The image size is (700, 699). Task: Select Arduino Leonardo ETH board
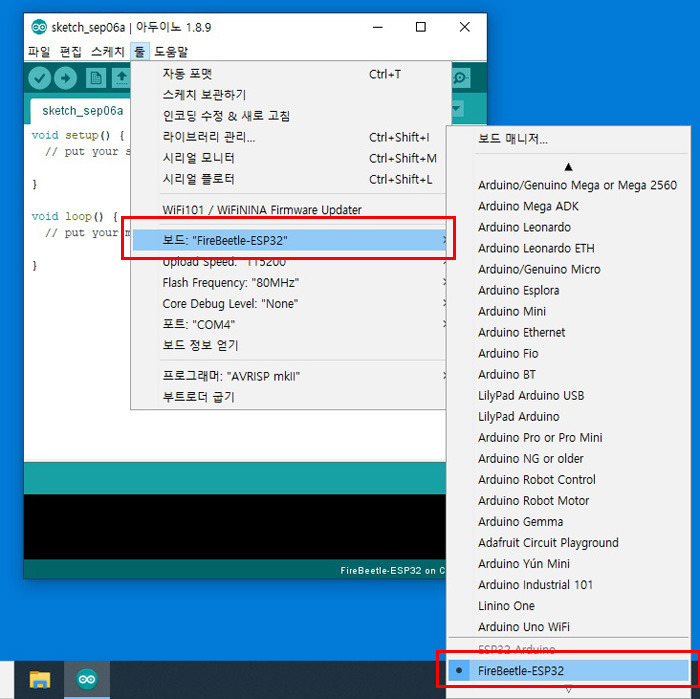click(568, 248)
